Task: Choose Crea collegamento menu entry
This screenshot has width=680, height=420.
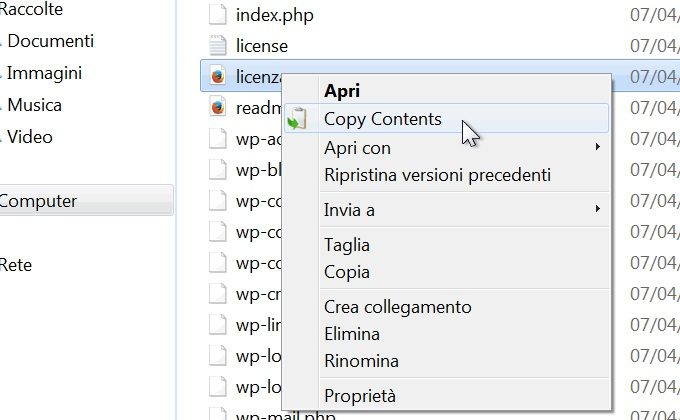Action: 397,307
